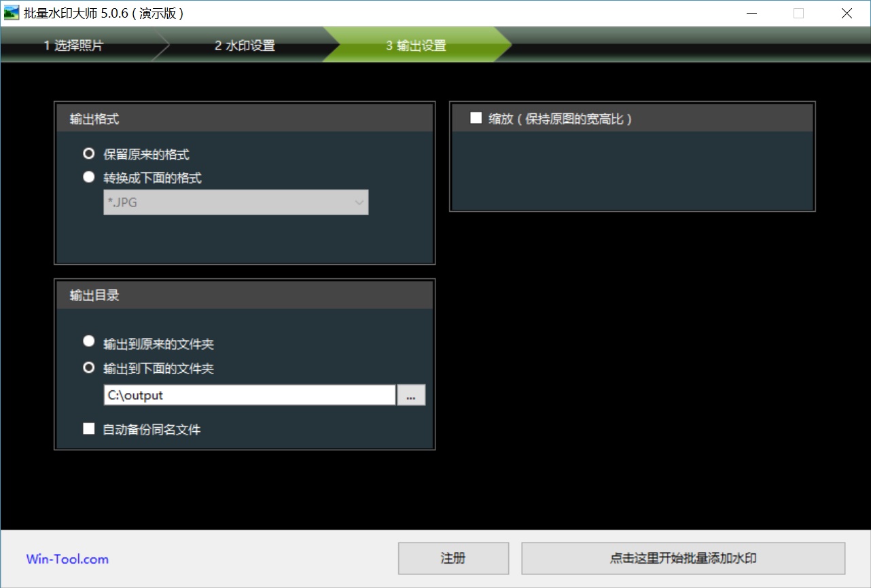The image size is (871, 588).
Task: Select 转换成下面的格式 radio option
Action: coord(88,177)
